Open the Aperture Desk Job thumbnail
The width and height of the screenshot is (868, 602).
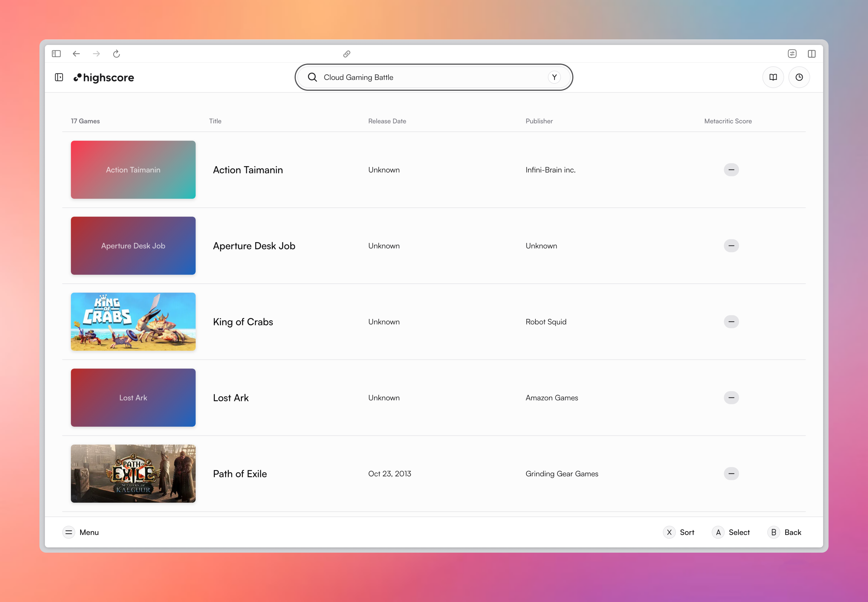coord(133,246)
